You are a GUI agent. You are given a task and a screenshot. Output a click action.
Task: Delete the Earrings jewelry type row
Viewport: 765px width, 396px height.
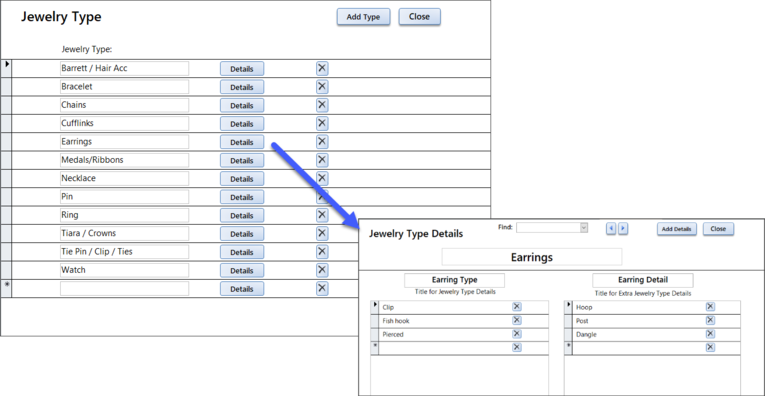322,141
